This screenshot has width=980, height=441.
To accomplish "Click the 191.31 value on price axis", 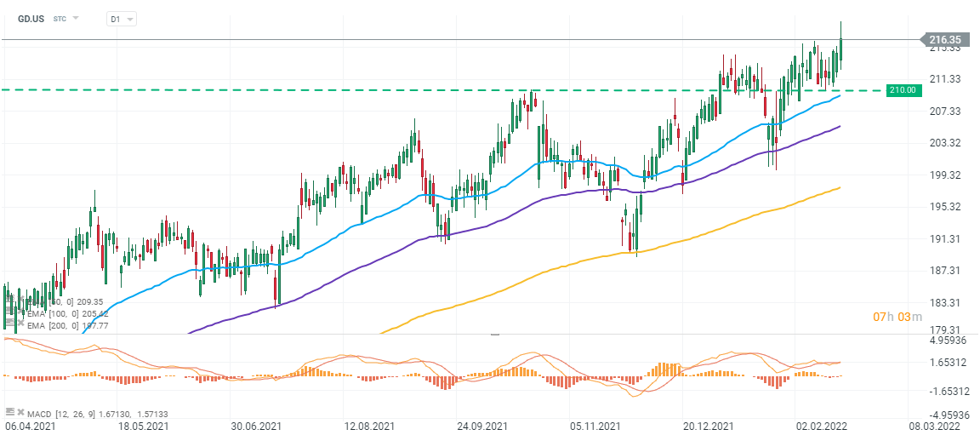I will pos(944,238).
